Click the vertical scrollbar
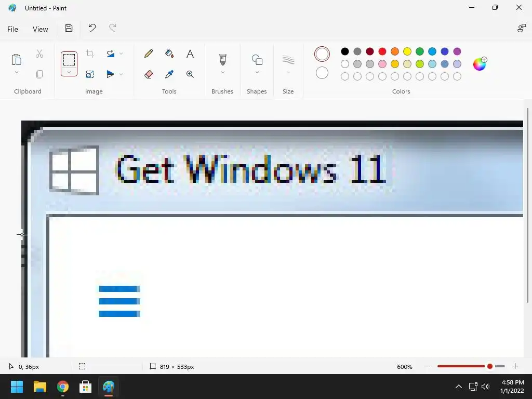The width and height of the screenshot is (532, 399). point(528,205)
